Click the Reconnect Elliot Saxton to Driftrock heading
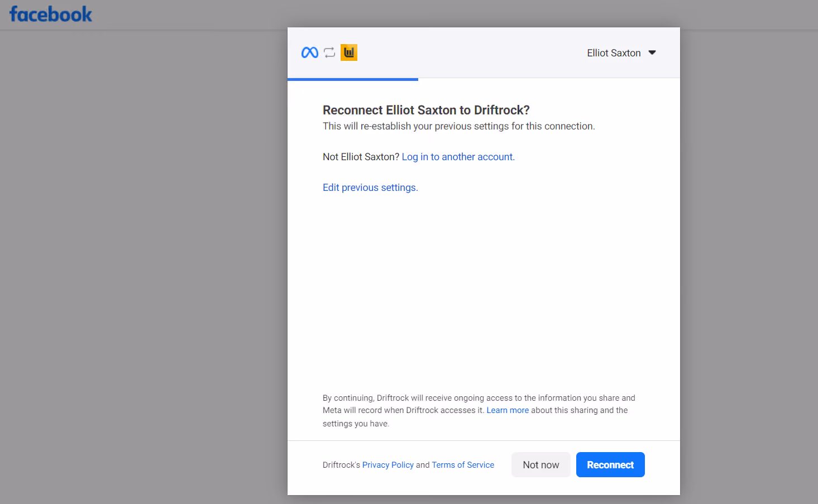This screenshot has width=818, height=504. (x=426, y=110)
